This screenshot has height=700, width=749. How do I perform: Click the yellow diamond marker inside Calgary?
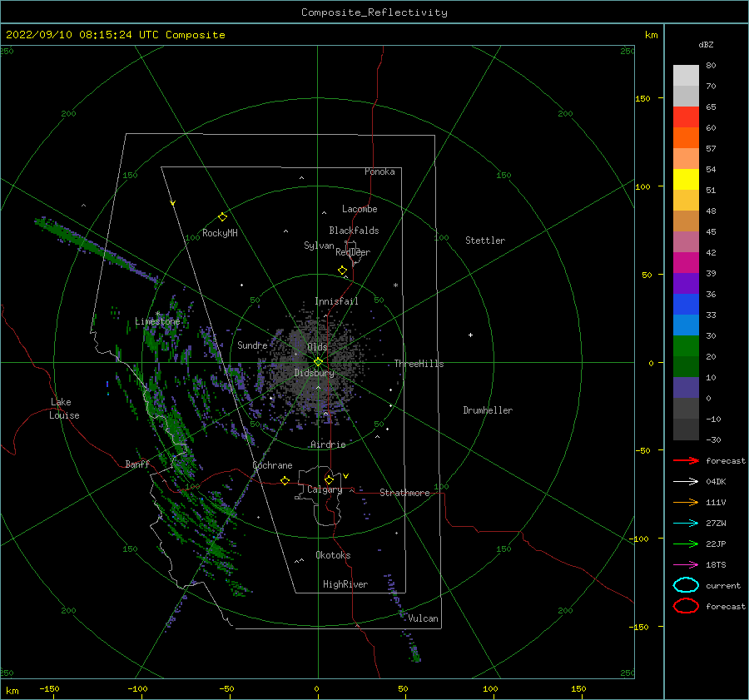[329, 479]
